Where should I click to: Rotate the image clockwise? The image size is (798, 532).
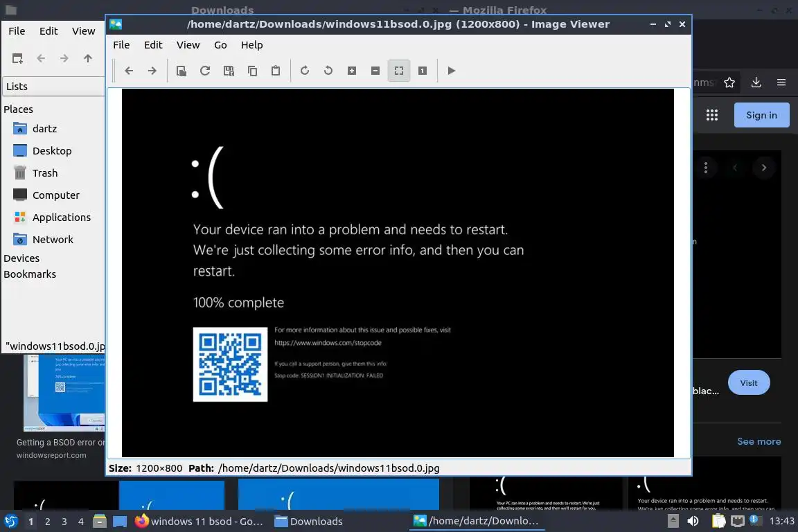click(304, 71)
